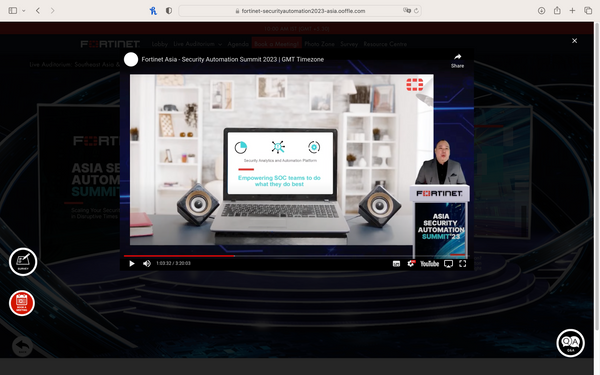Click the Back arrow circle icon
Screen dimensions: 600x375
[x=22, y=346]
